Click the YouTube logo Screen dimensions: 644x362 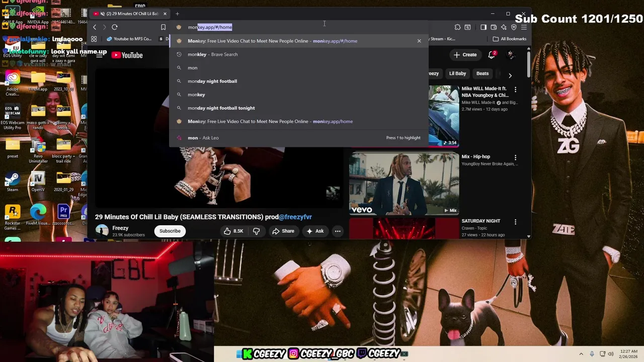pos(127,55)
